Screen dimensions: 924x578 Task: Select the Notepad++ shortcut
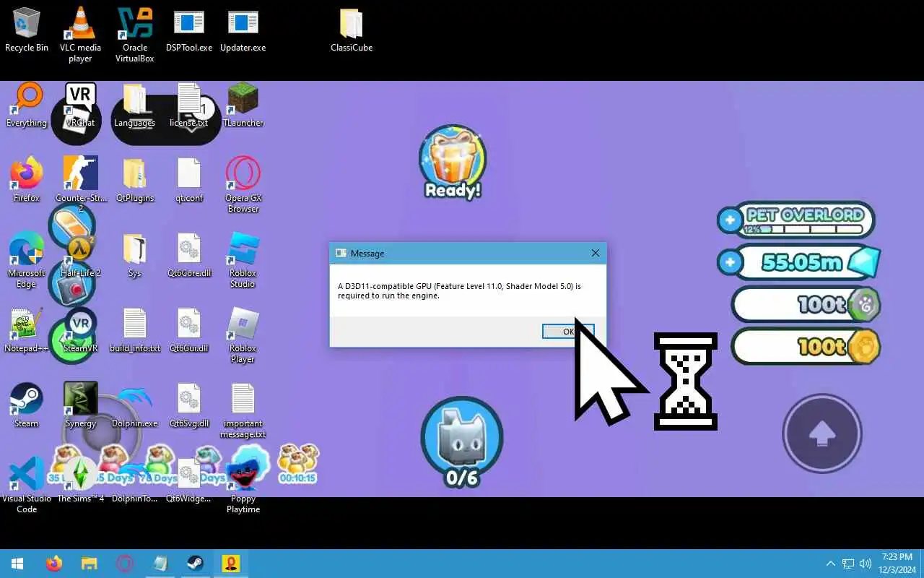coord(27,331)
